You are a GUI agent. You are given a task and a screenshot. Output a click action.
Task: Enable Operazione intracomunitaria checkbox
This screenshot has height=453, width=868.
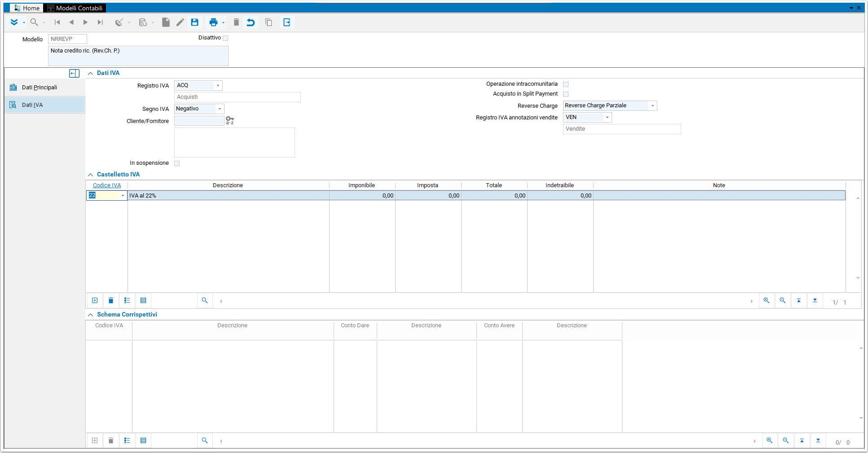point(566,84)
